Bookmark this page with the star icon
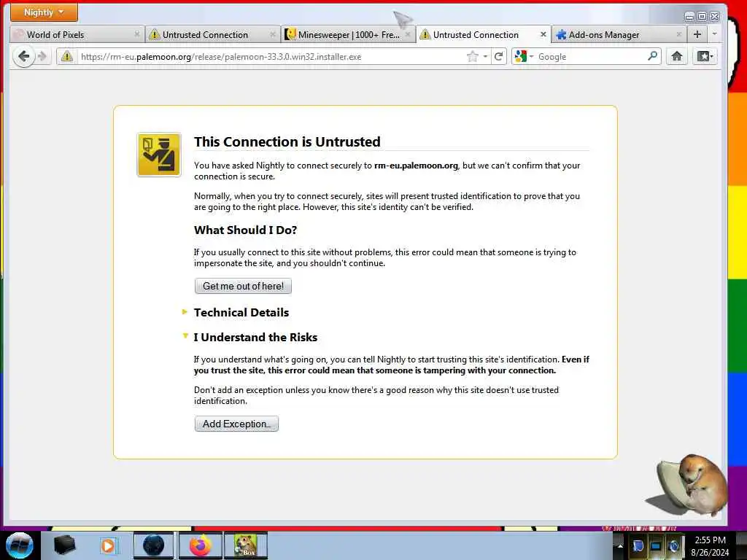The image size is (747, 560). [x=472, y=57]
